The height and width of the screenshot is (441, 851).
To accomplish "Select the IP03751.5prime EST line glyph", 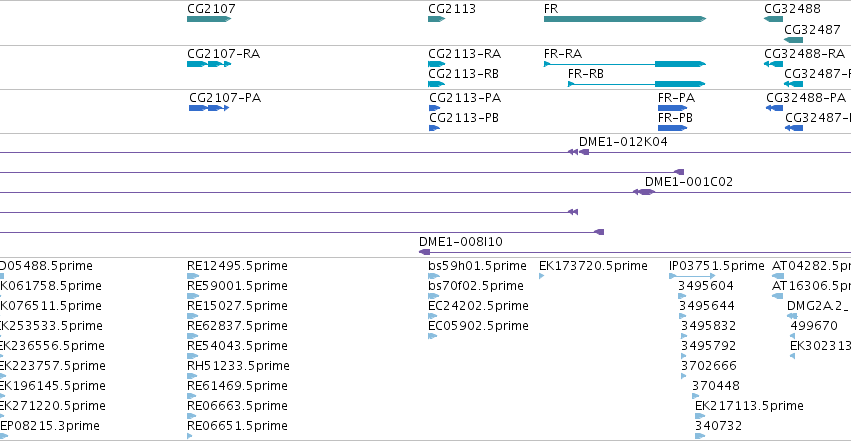I will click(692, 276).
